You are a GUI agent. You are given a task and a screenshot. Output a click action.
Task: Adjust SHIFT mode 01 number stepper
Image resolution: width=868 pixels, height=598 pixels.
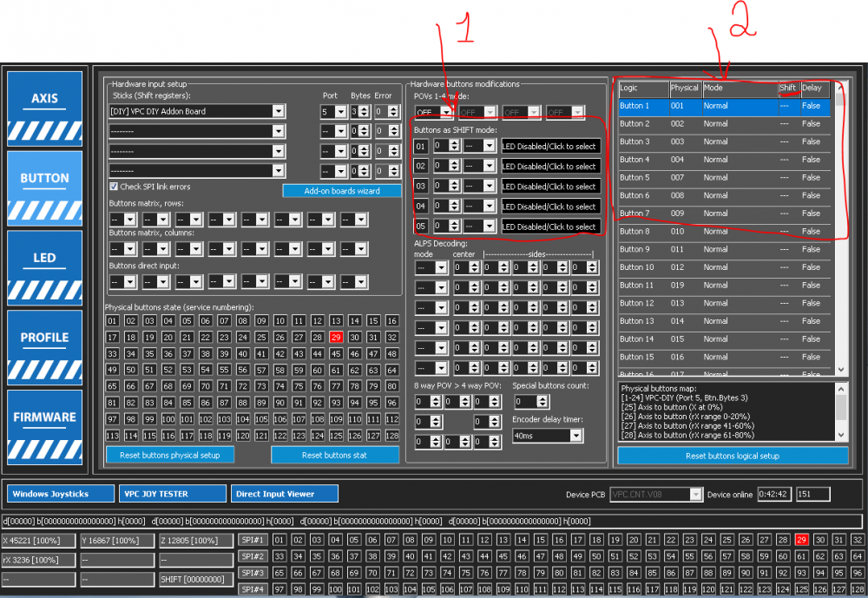point(454,146)
